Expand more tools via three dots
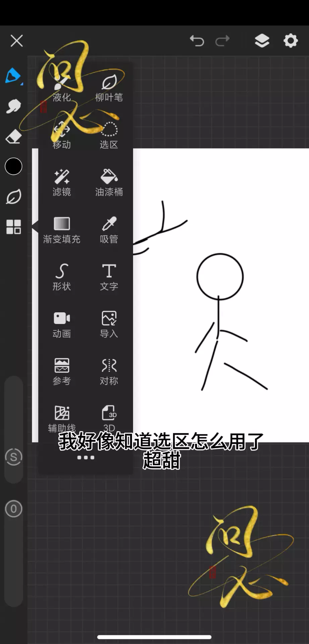 pyautogui.click(x=86, y=458)
